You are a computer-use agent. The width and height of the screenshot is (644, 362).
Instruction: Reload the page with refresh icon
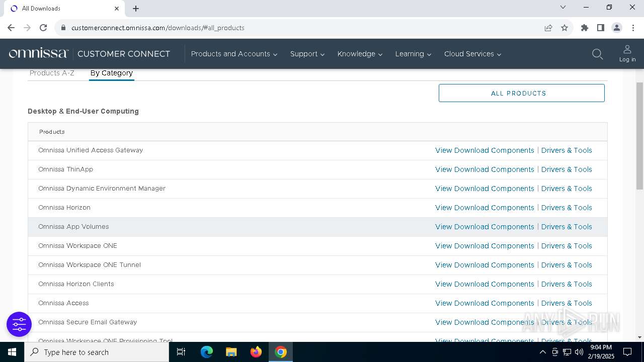pos(43,28)
